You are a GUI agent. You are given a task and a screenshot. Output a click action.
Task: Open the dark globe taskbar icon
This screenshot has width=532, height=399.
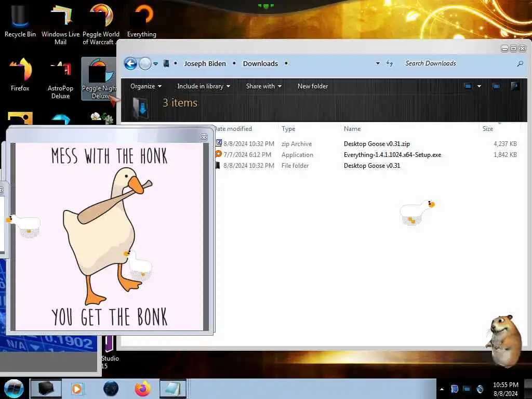click(x=111, y=389)
